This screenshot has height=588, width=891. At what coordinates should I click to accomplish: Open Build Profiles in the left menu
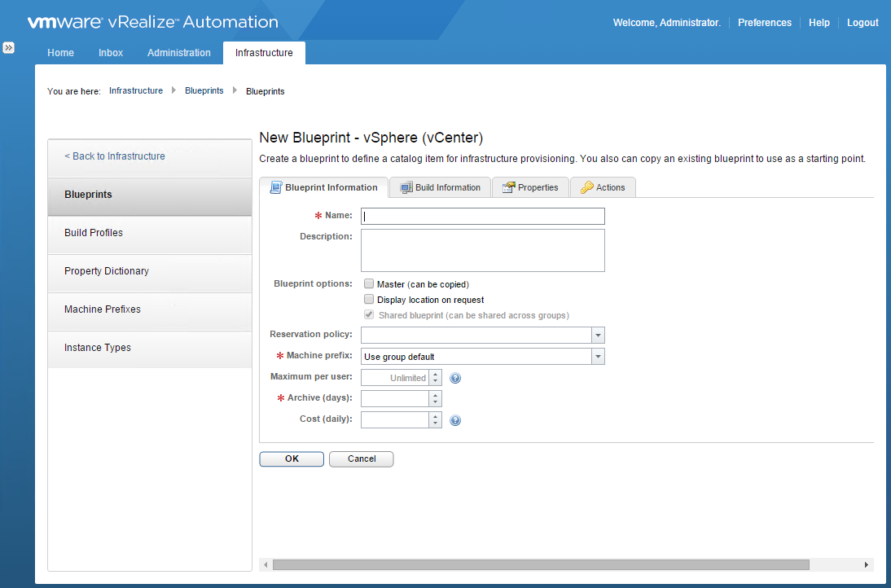pyautogui.click(x=150, y=235)
